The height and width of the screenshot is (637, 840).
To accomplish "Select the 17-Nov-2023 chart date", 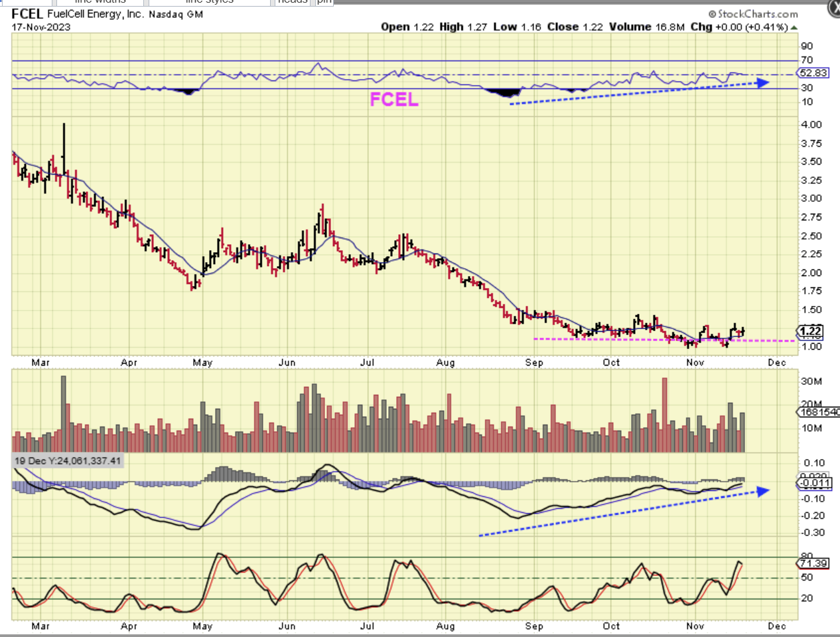I will 41,27.
